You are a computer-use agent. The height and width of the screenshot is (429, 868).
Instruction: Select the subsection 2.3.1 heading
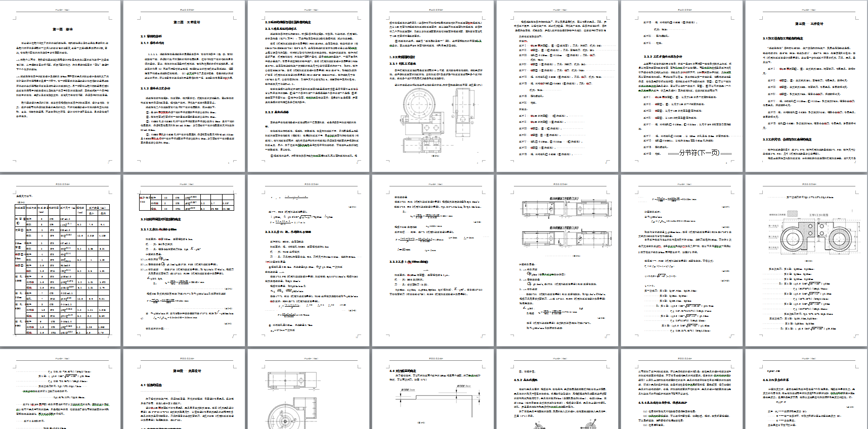[402, 64]
